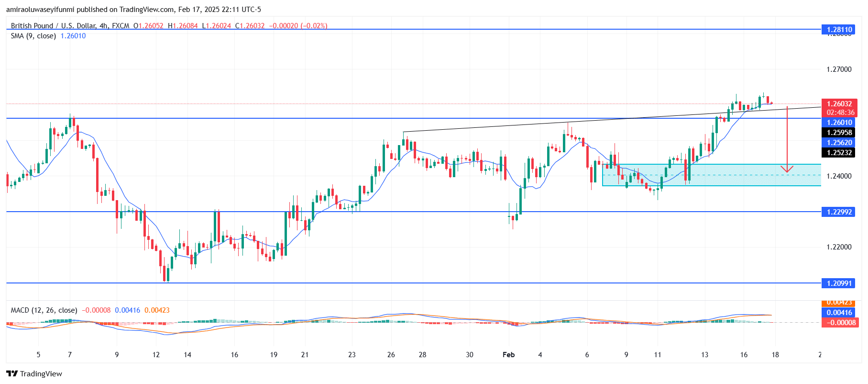868x384 pixels.
Task: Click the publisher header text amiraoluwaseyifunmi
Action: pos(40,9)
